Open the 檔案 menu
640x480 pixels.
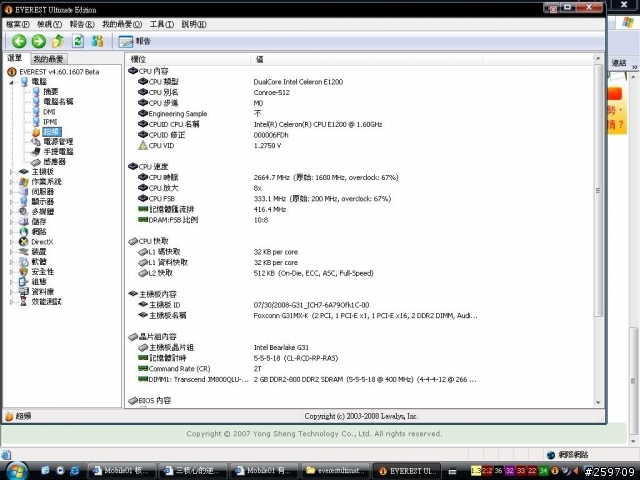coord(18,24)
